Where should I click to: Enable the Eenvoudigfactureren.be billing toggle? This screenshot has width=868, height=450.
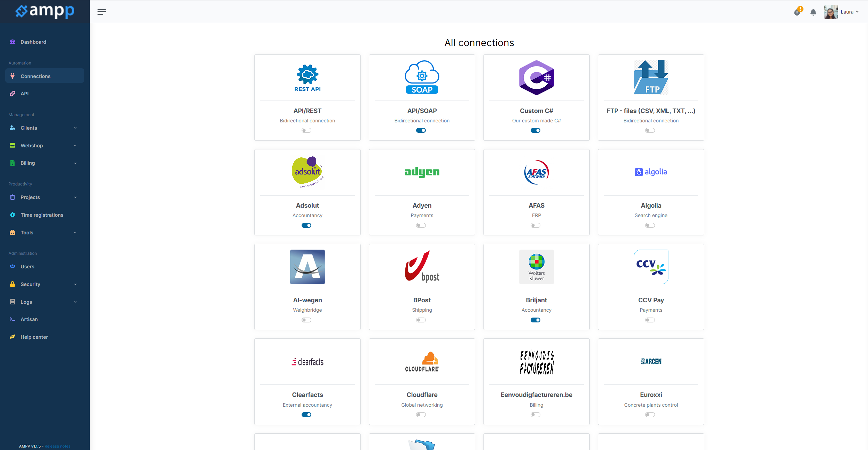(x=536, y=415)
